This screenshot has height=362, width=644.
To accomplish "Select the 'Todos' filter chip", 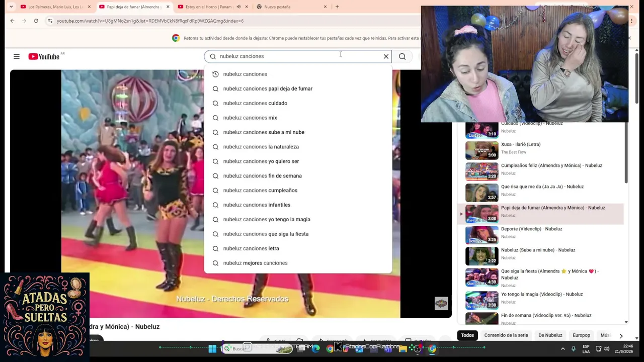I will pos(467,335).
